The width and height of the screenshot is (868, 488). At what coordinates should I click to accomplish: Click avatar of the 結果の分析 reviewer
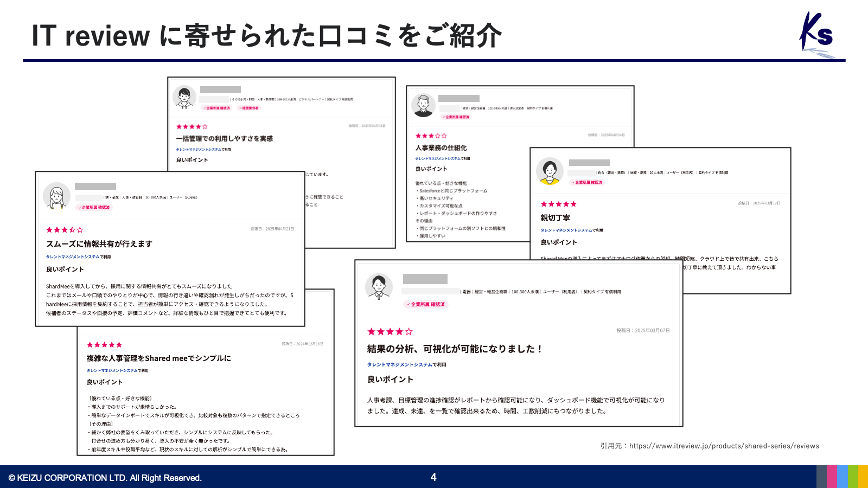(x=379, y=286)
